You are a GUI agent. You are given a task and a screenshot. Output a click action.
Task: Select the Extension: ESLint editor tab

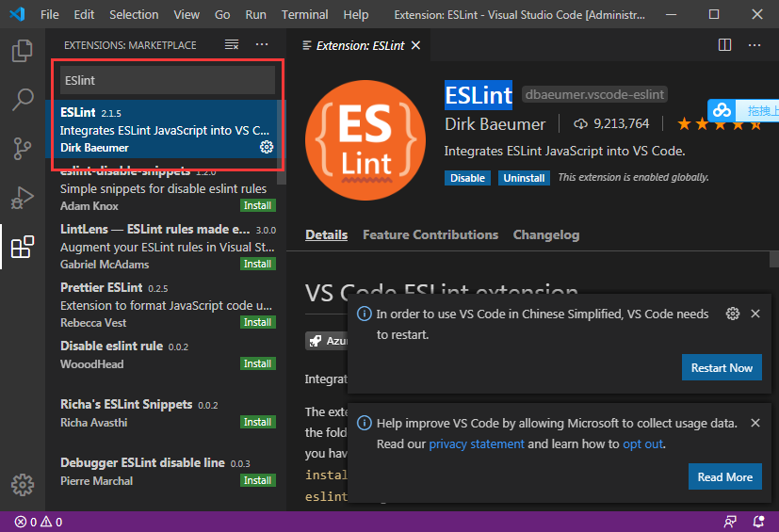pos(360,45)
